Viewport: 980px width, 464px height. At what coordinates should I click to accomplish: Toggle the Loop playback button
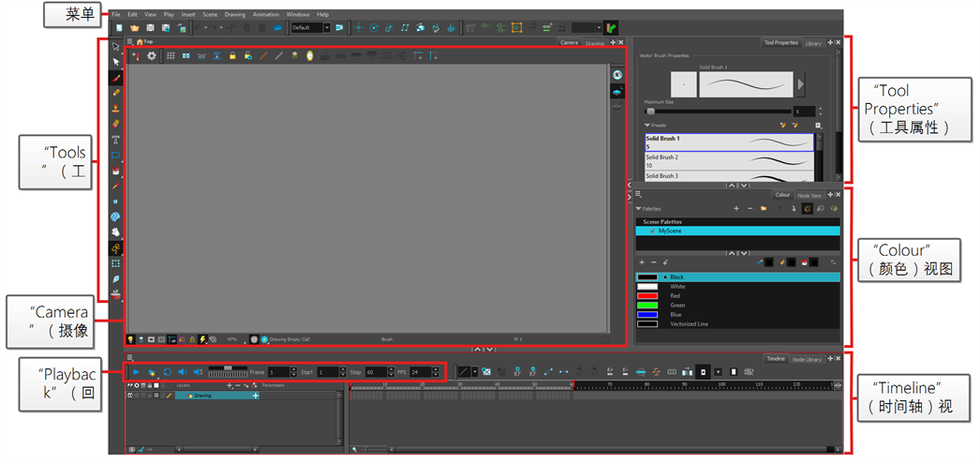pos(167,371)
